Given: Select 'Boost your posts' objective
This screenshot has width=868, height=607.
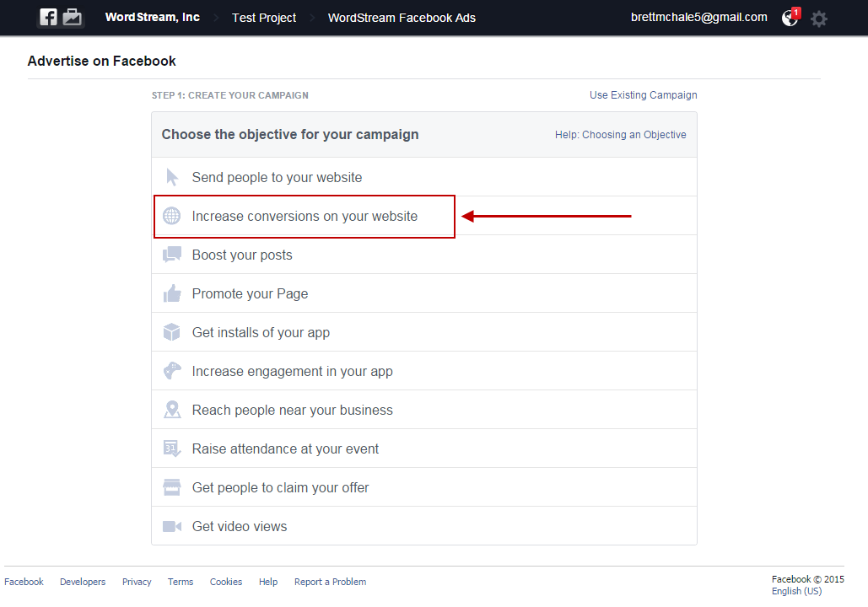Looking at the screenshot, I should point(424,255).
